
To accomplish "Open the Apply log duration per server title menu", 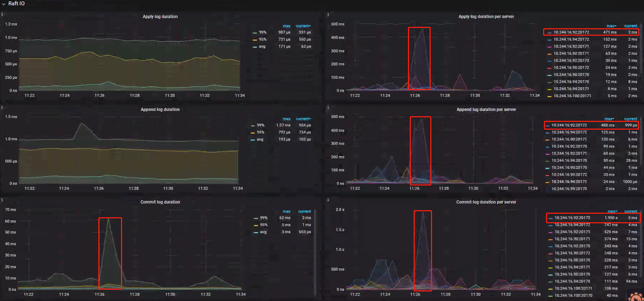I will click(486, 17).
